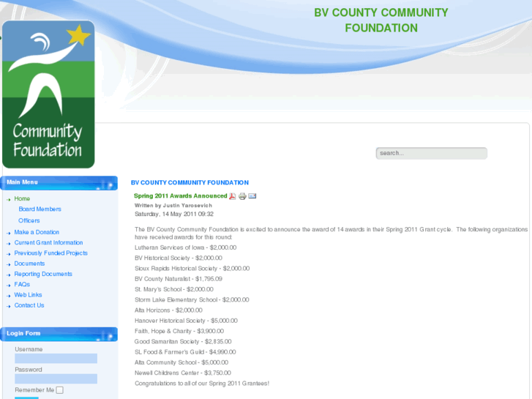Open the Documents menu link
The height and width of the screenshot is (399, 532).
(x=29, y=264)
